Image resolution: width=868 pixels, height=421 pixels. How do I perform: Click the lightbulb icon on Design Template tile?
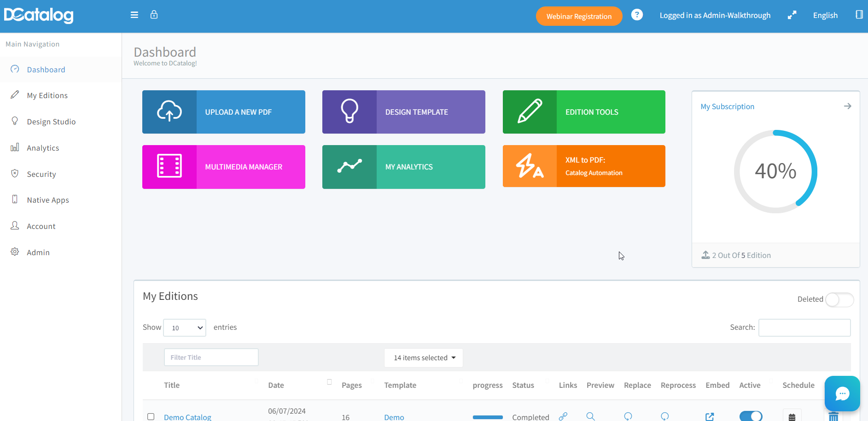pos(350,111)
